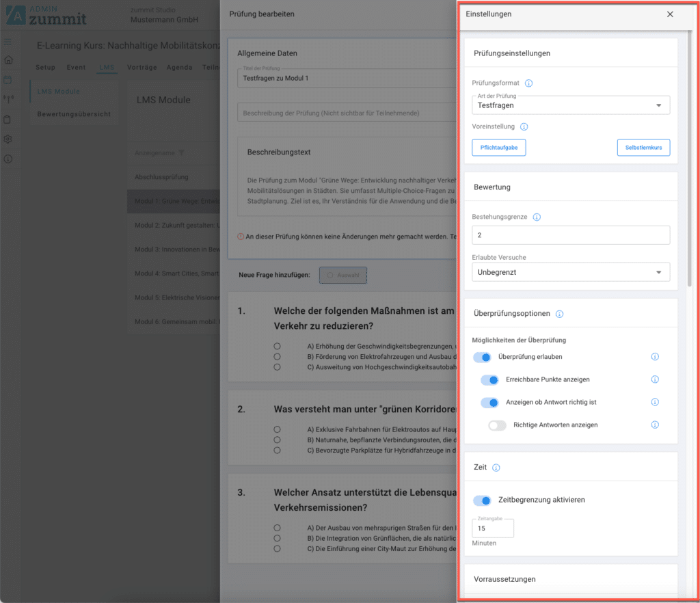
Task: Click the Bestehungsgrenze input field
Action: point(570,235)
